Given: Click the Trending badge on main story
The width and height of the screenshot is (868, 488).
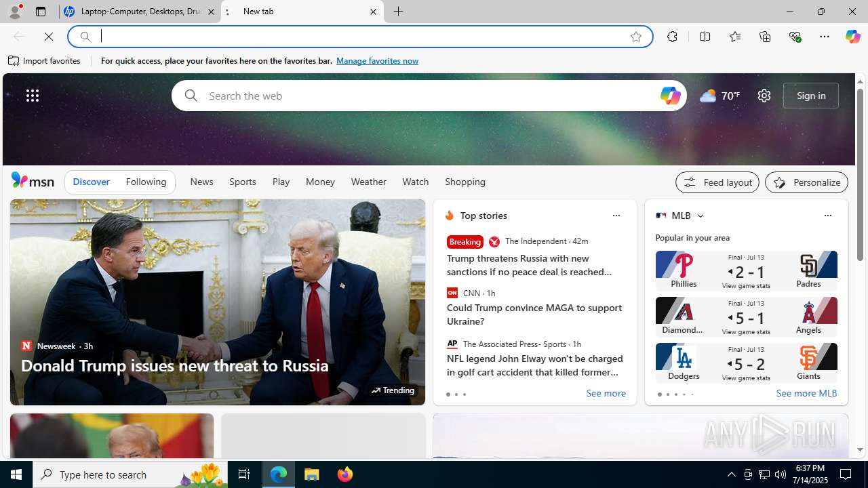Looking at the screenshot, I should click(393, 390).
